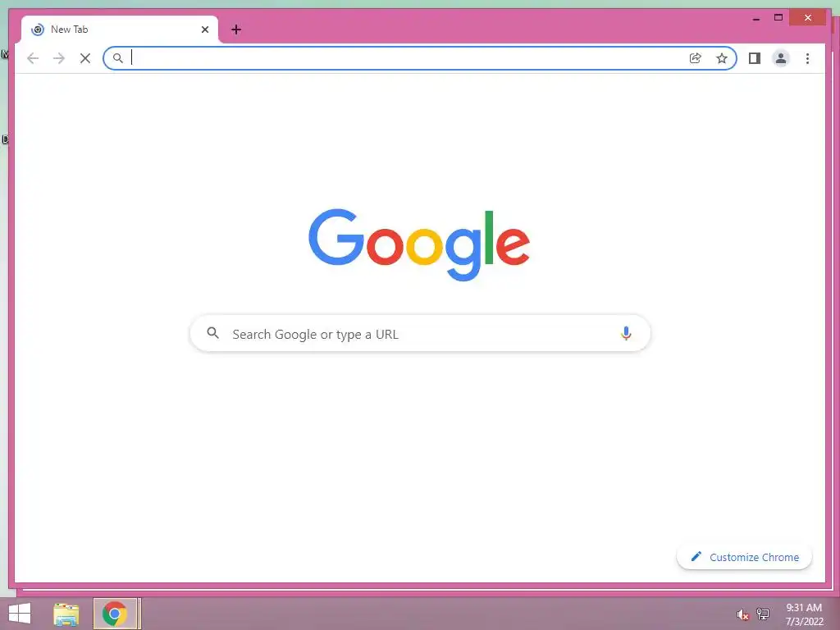Viewport: 840px width, 630px height.
Task: Minimize the Chrome window
Action: point(756,18)
